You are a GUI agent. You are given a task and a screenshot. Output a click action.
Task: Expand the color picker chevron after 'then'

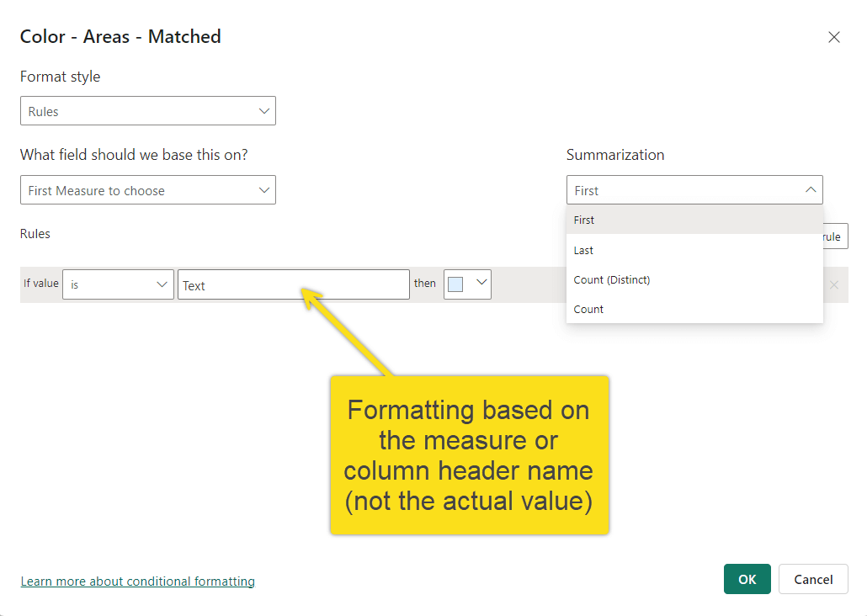[481, 284]
